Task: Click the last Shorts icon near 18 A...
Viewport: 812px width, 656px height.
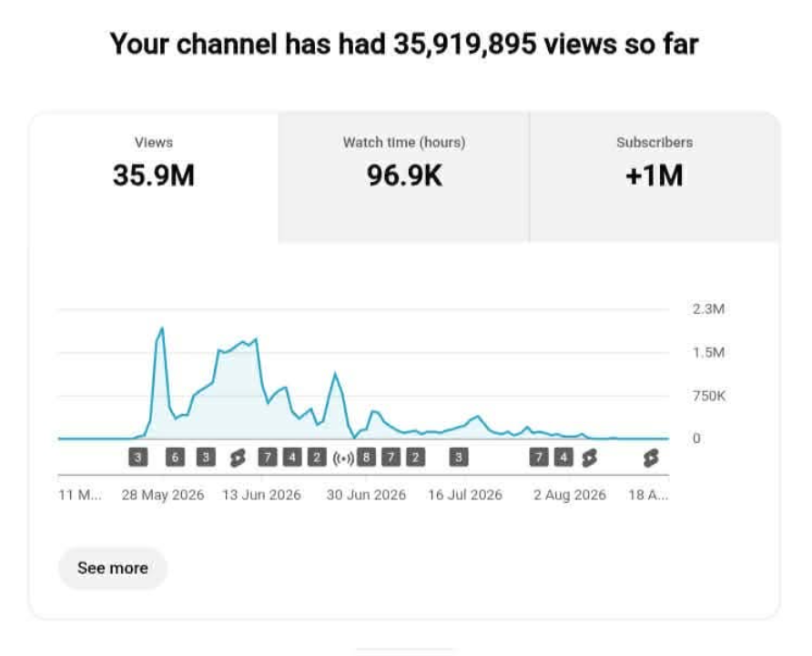Action: click(651, 458)
